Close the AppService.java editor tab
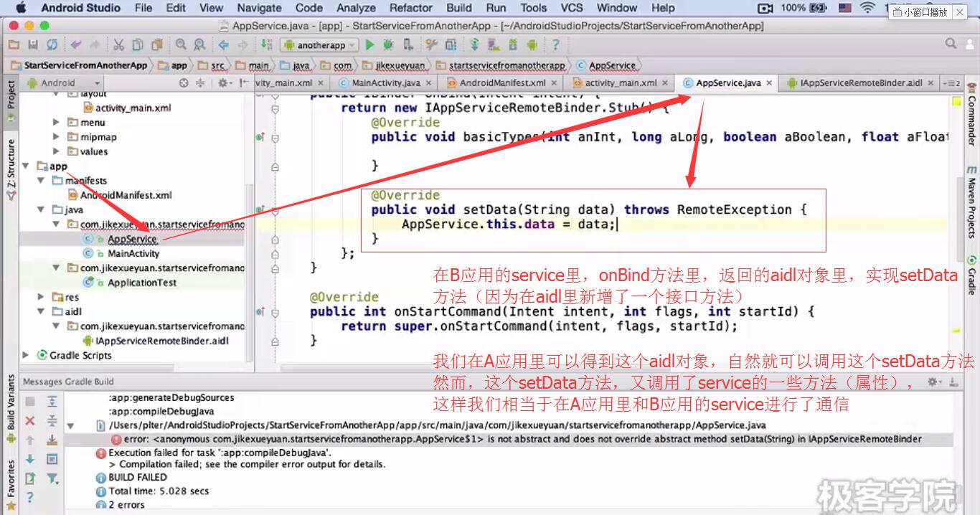This screenshot has width=980, height=515. coord(769,83)
